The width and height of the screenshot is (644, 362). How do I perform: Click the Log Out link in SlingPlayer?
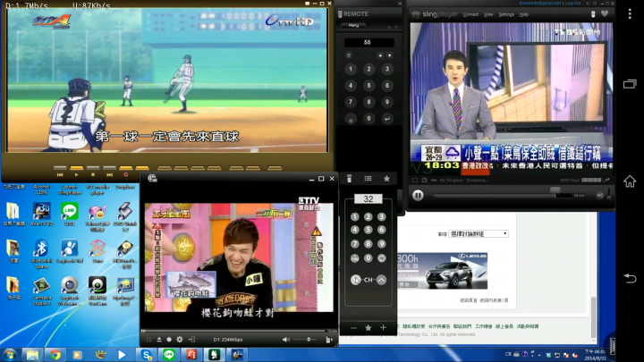coord(572,3)
